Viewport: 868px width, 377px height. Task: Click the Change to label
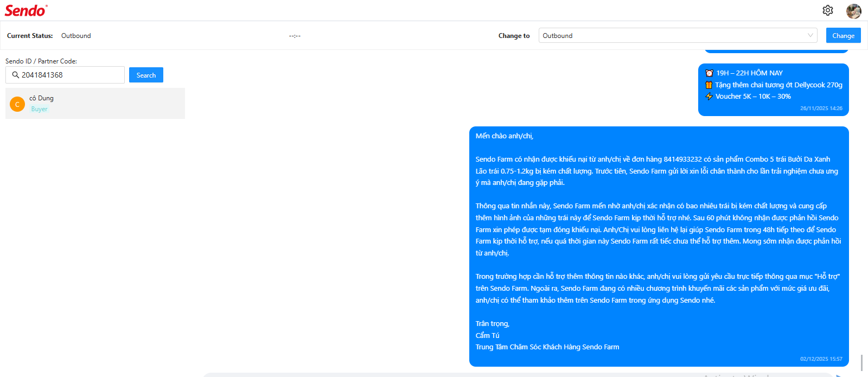[514, 36]
